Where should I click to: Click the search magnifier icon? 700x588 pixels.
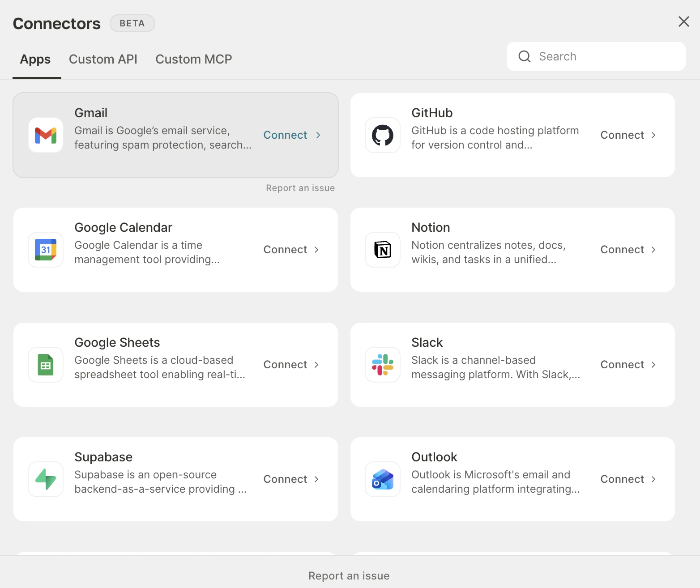pos(525,56)
